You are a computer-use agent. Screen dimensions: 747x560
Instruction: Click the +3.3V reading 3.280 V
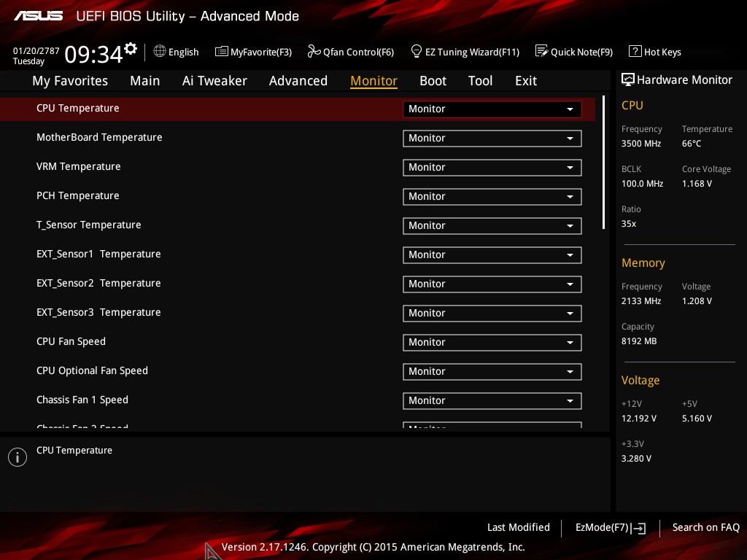(636, 458)
